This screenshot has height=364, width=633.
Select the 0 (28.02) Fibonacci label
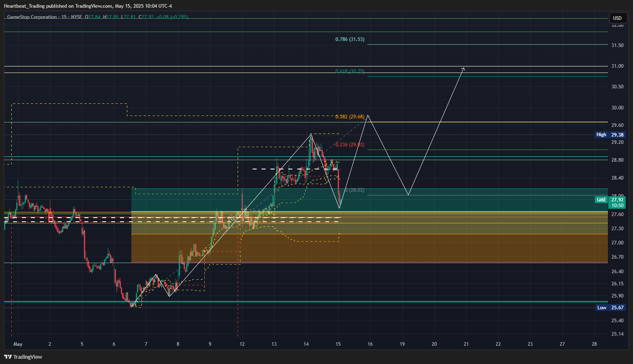(354, 190)
